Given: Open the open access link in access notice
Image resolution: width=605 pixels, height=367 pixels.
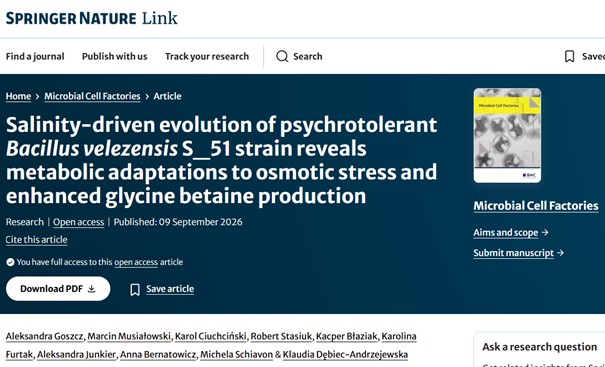Looking at the screenshot, I should (x=136, y=262).
